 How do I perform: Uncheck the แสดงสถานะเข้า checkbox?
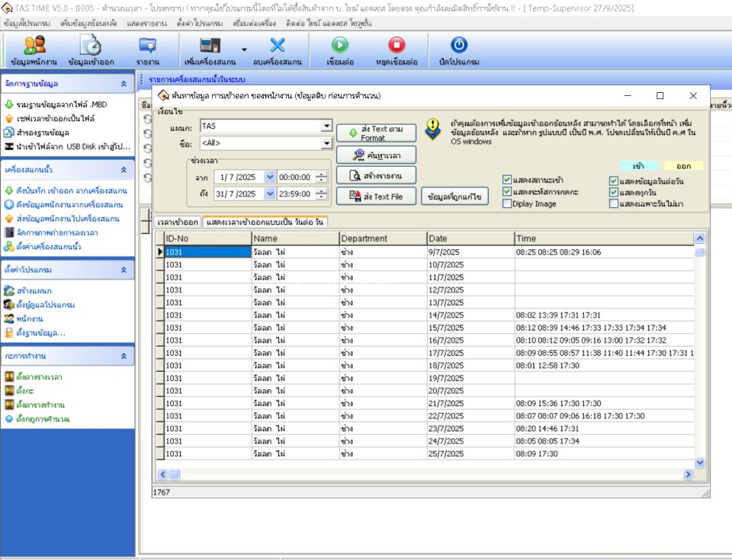click(507, 181)
